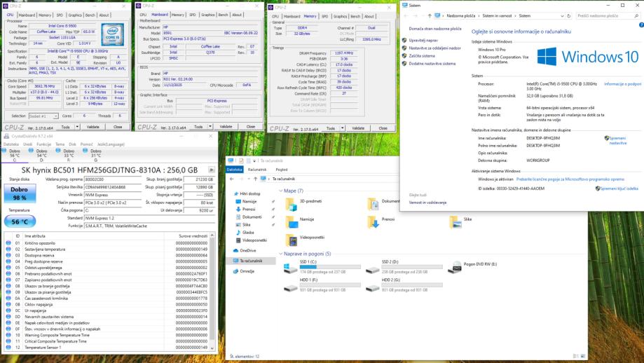Open the Tema menu in CrystalDiskInfo
Image resolution: width=644 pixels, height=363 pixels.
coord(60,144)
